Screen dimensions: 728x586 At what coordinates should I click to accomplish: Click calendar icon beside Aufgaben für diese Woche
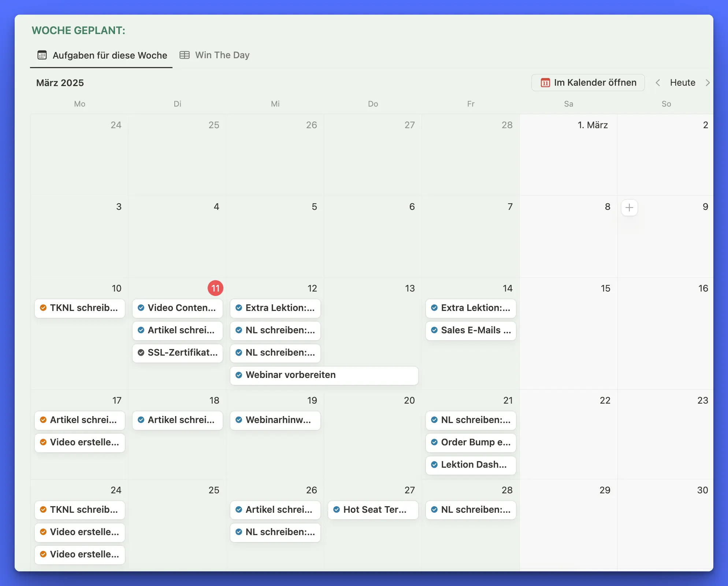pos(42,55)
